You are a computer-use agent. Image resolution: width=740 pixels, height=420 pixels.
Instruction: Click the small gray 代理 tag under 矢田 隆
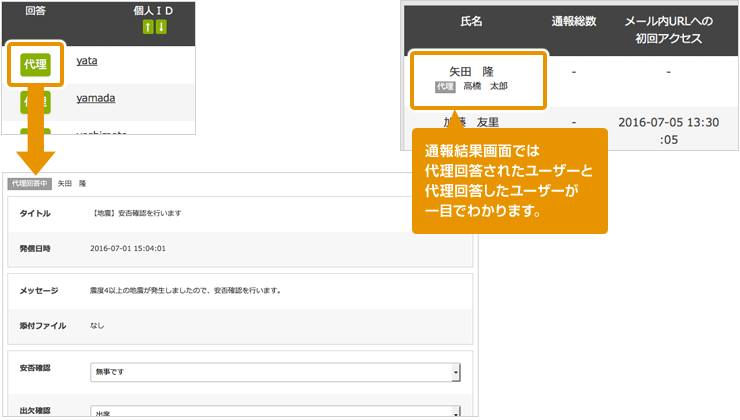[x=445, y=87]
